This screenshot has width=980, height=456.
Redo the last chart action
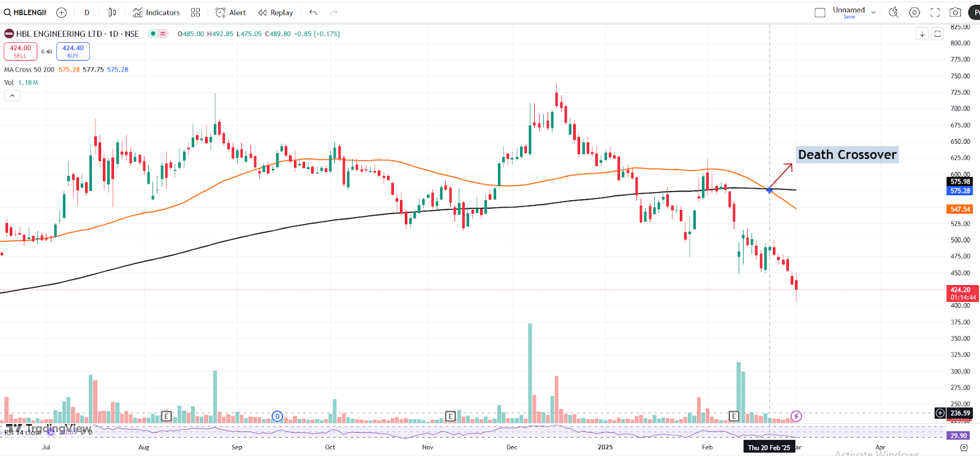pos(333,12)
